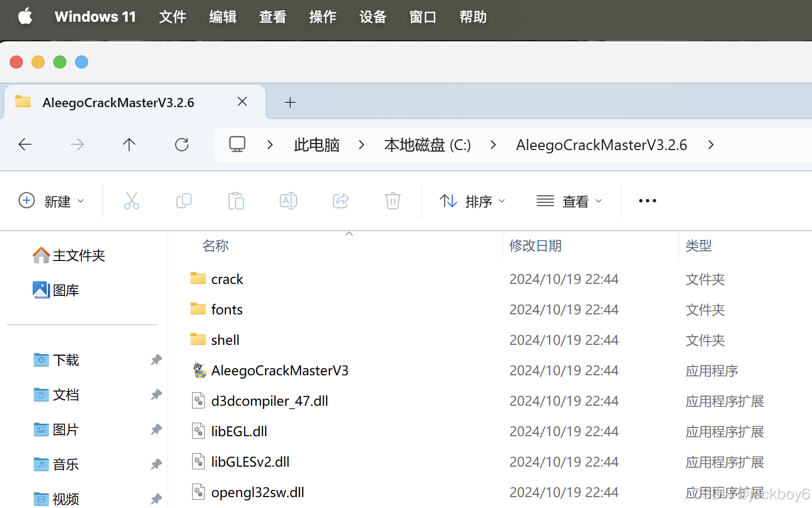This screenshot has width=812, height=508.
Task: Unpin 图片 using its pin icon
Action: (x=156, y=430)
